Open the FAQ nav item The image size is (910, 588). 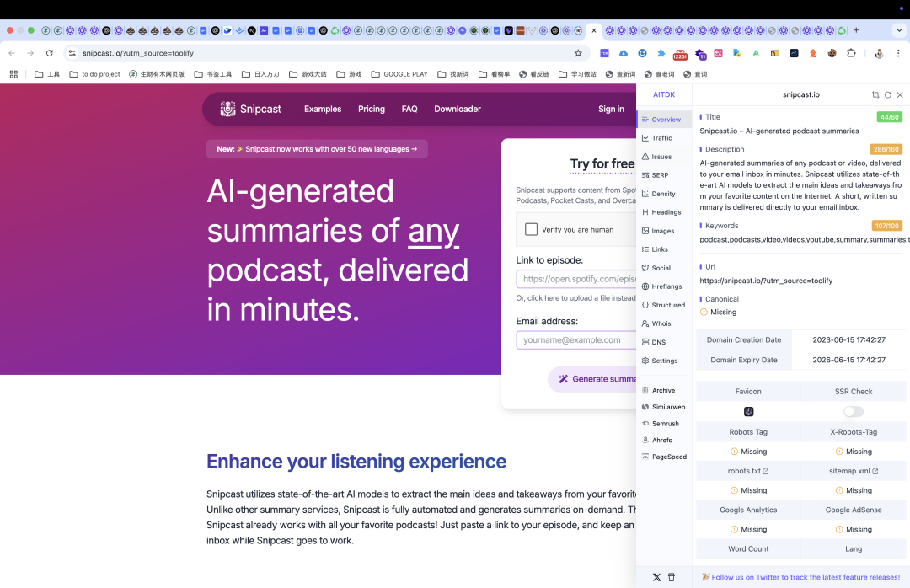pyautogui.click(x=409, y=110)
